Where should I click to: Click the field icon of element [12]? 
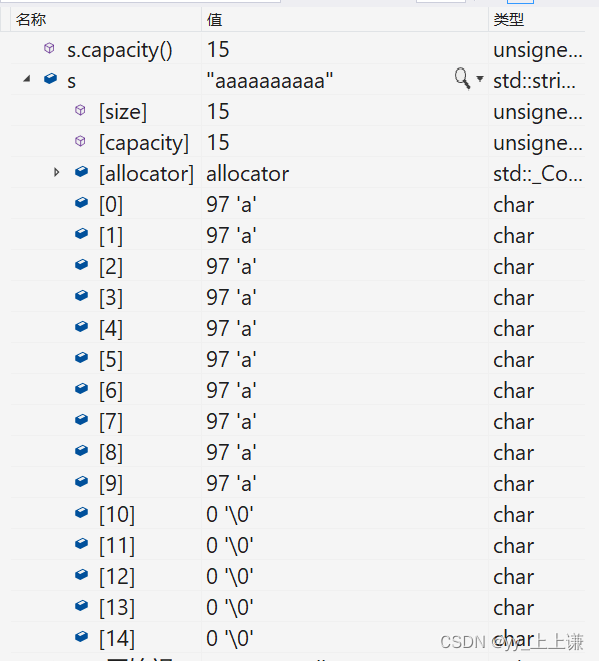[x=81, y=575]
